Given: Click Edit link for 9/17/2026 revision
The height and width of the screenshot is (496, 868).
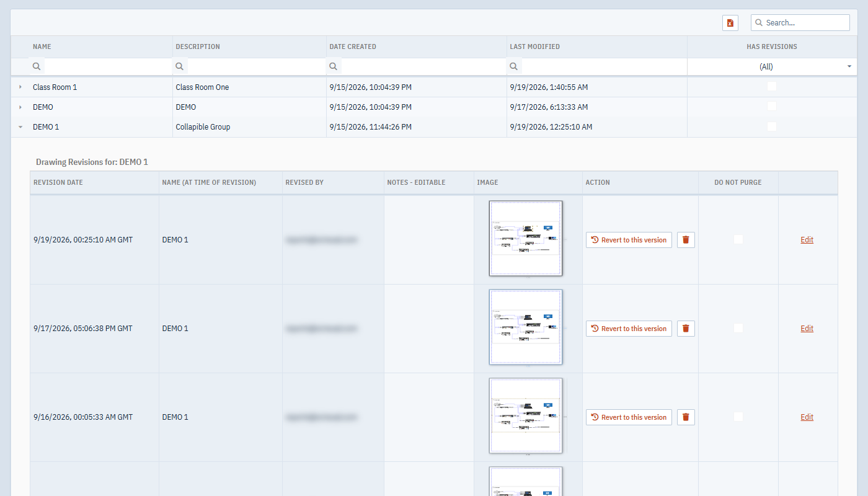Looking at the screenshot, I should coord(807,329).
